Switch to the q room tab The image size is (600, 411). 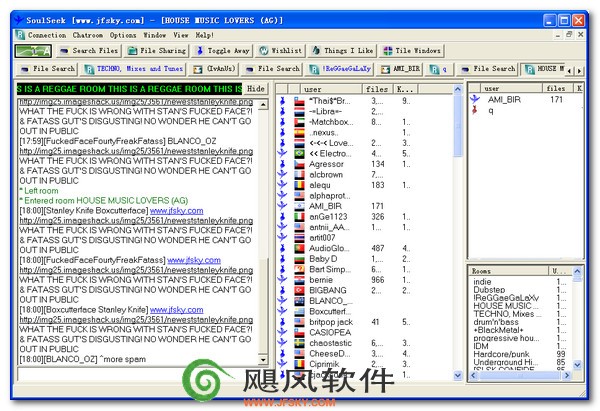pos(439,69)
